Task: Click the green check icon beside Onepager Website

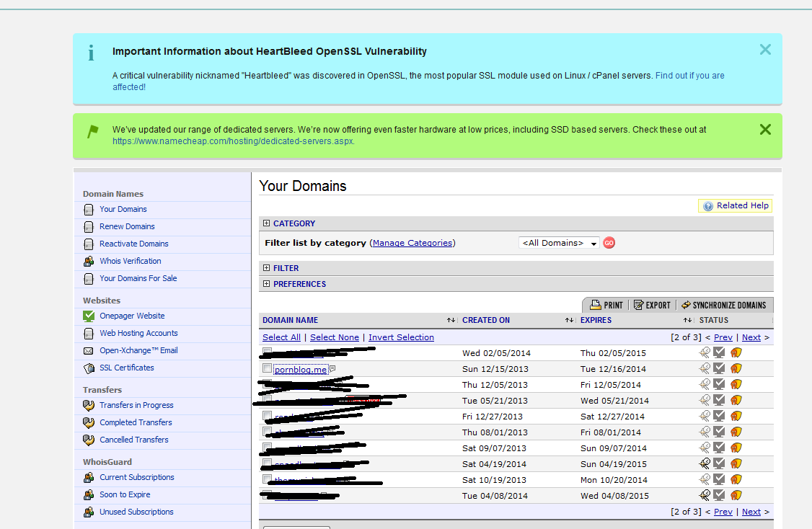Action: pos(89,316)
